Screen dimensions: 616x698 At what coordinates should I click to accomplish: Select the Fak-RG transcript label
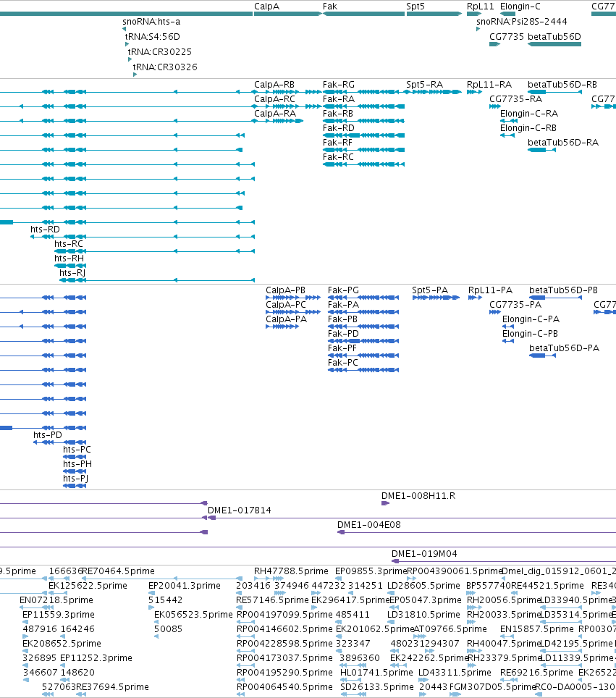click(339, 85)
